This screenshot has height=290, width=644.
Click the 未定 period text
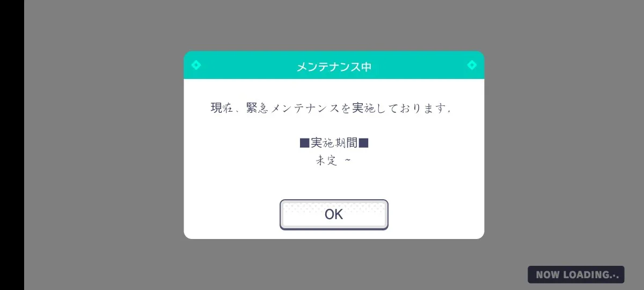pyautogui.click(x=326, y=161)
